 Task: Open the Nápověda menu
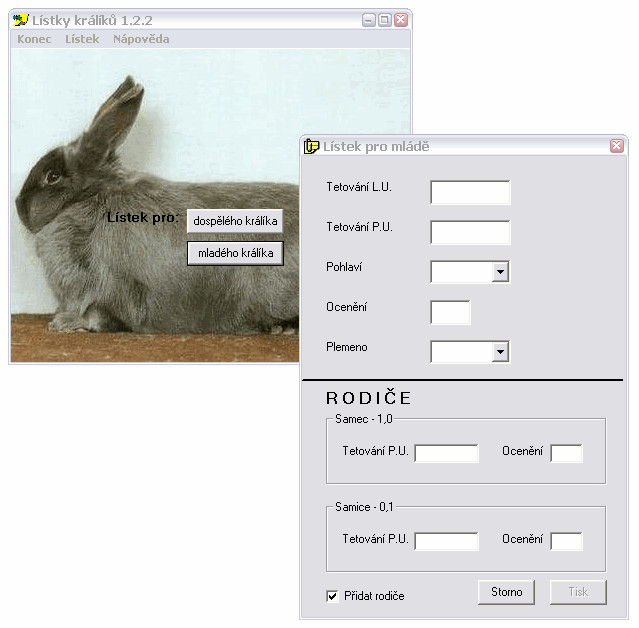tap(141, 39)
